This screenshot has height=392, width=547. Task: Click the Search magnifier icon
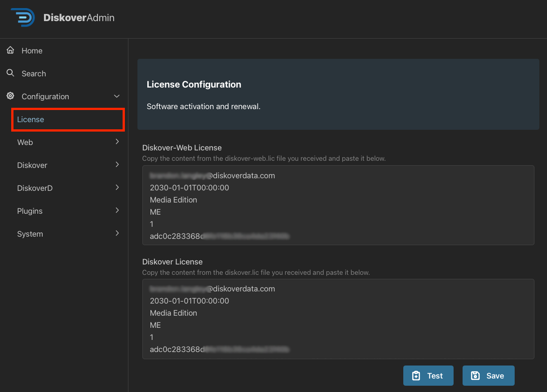(x=10, y=73)
